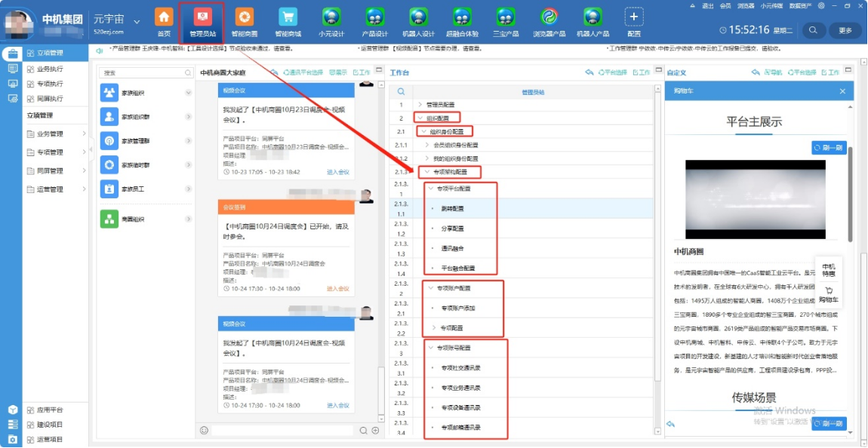868x448 pixels.
Task: Click the 自定义 panel vertical scrollbar
Action: (851, 194)
